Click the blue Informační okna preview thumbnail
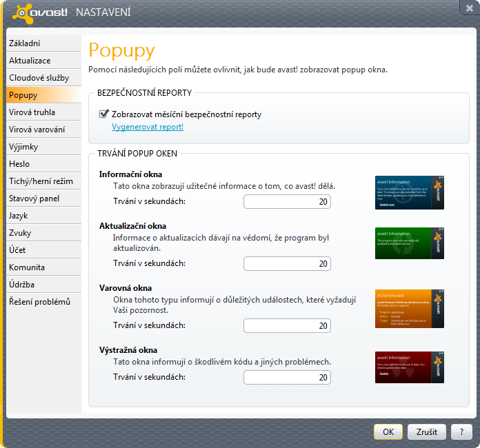This screenshot has height=448, width=480. 410,192
